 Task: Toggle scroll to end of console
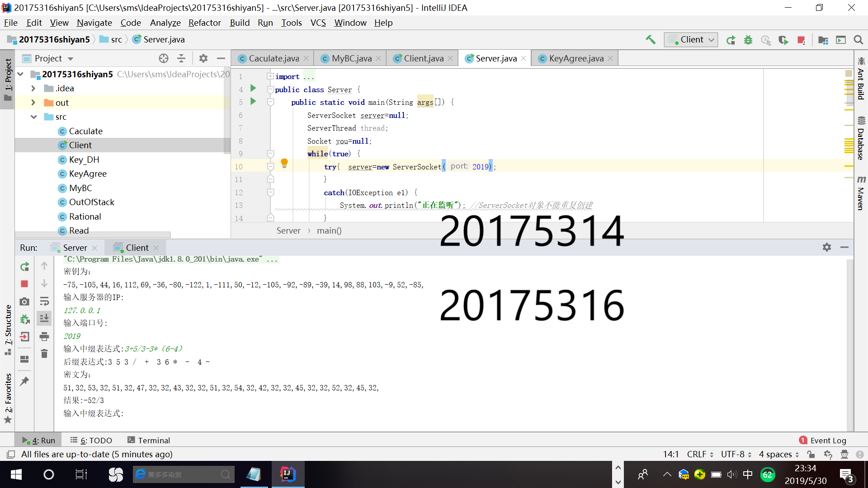click(44, 319)
